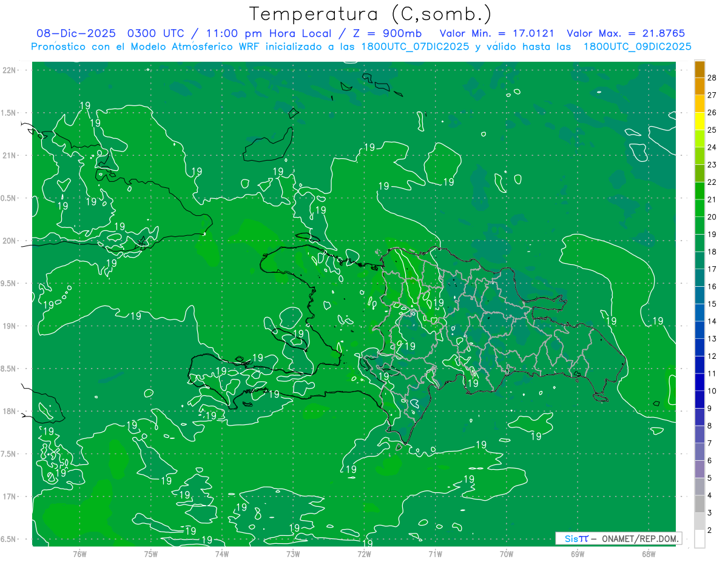728x562 pixels.
Task: Pick the yellow swatch between 25 and 26
Action: [699, 121]
